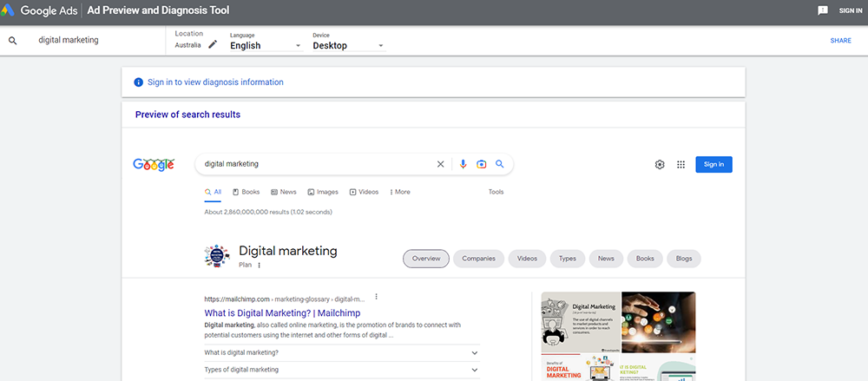
Task: Click the magnifier icon beside the keyword field
Action: click(13, 41)
